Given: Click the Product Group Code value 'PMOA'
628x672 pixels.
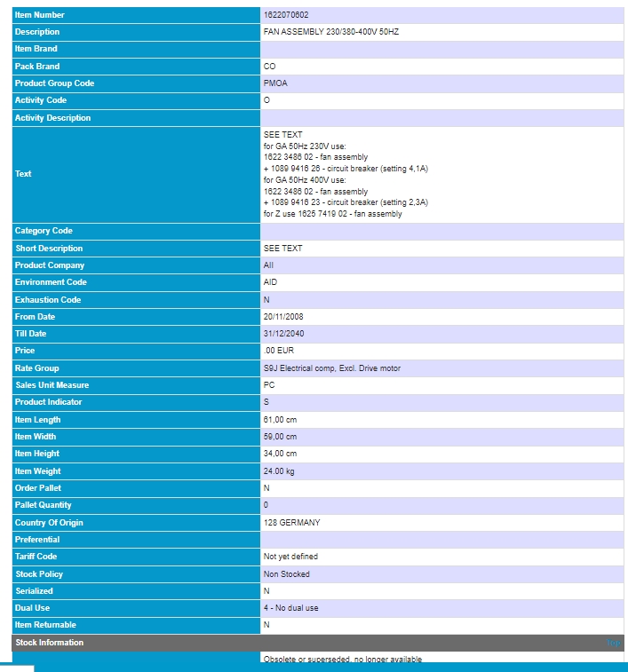Looking at the screenshot, I should (x=275, y=83).
